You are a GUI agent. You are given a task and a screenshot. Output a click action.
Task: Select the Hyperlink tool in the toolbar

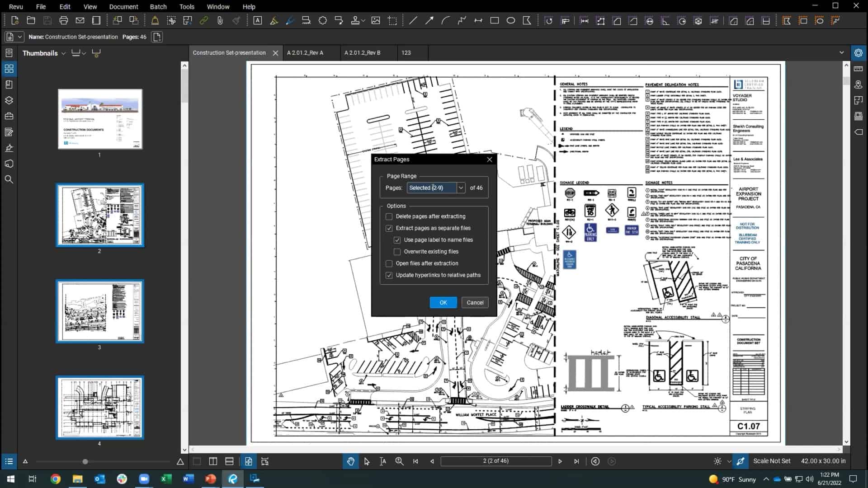[204, 21]
